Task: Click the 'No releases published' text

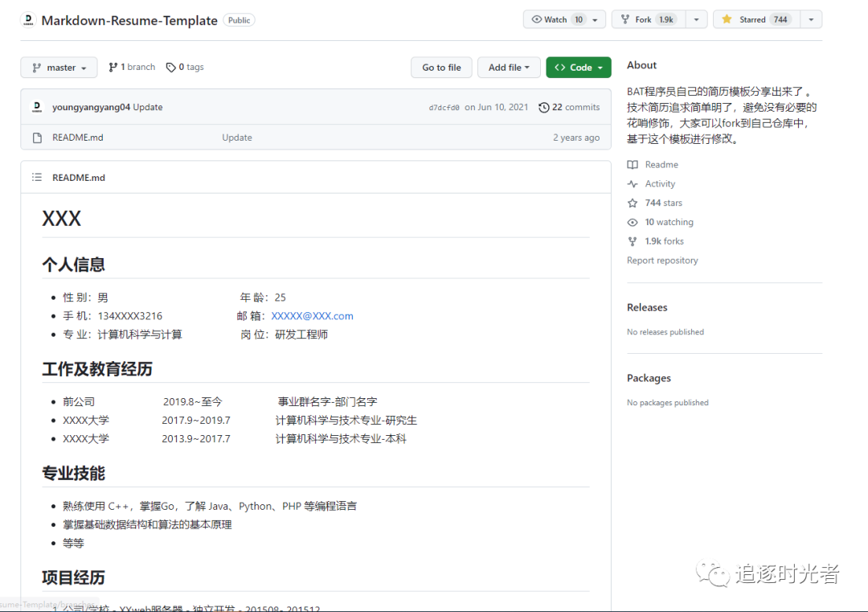Action: click(x=665, y=332)
